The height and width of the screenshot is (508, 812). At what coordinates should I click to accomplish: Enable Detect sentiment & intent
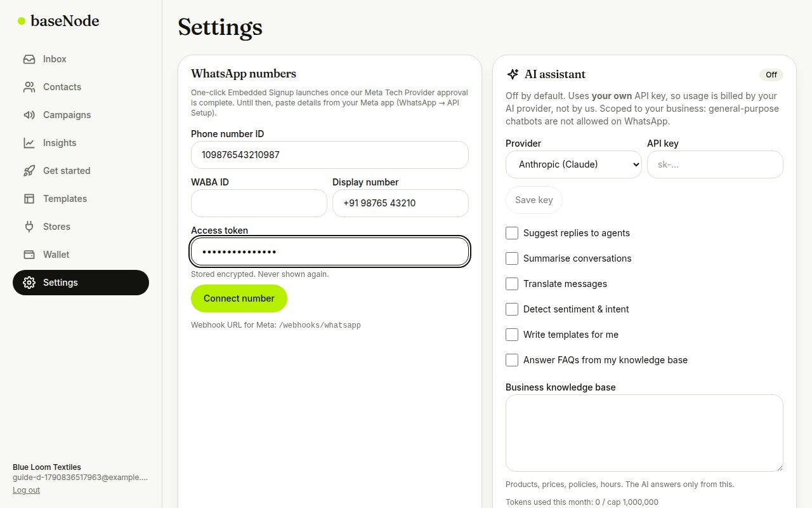pos(512,309)
